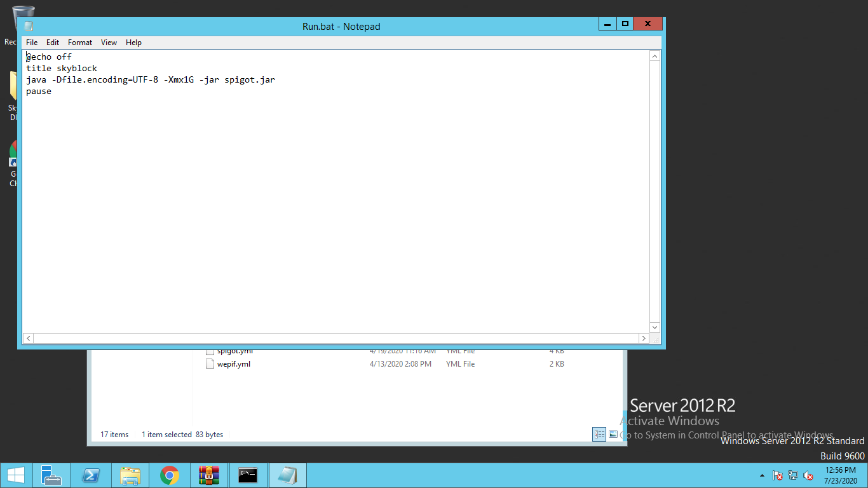Viewport: 868px width, 488px height.
Task: Click the network status tray icon
Action: (793, 475)
